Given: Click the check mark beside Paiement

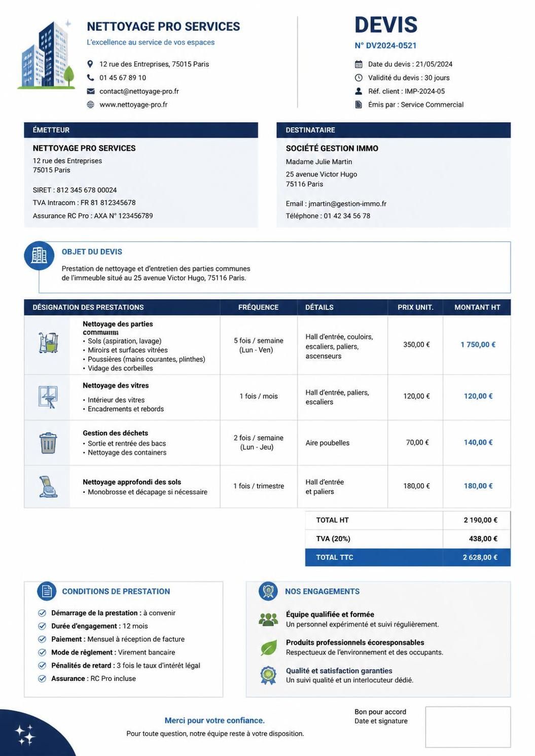Looking at the screenshot, I should [42, 639].
